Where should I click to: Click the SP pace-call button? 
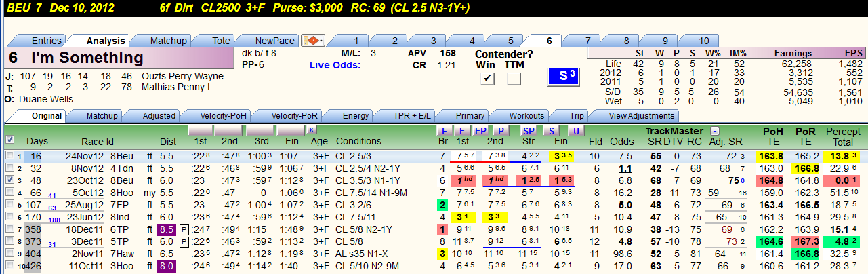click(530, 130)
